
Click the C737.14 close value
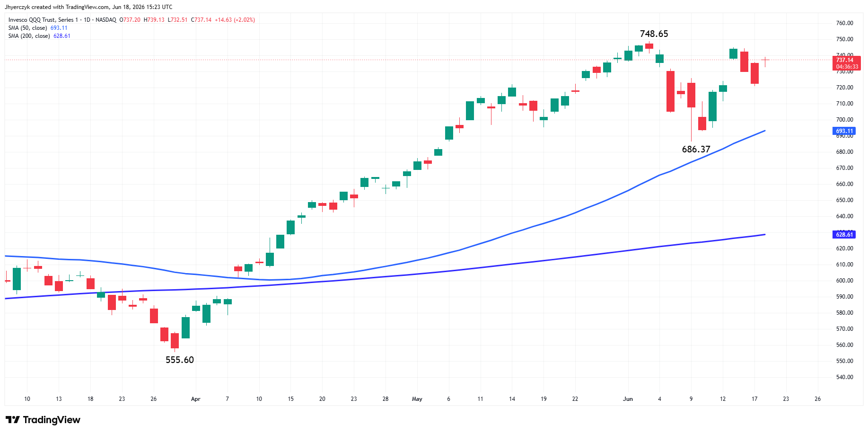pos(201,20)
